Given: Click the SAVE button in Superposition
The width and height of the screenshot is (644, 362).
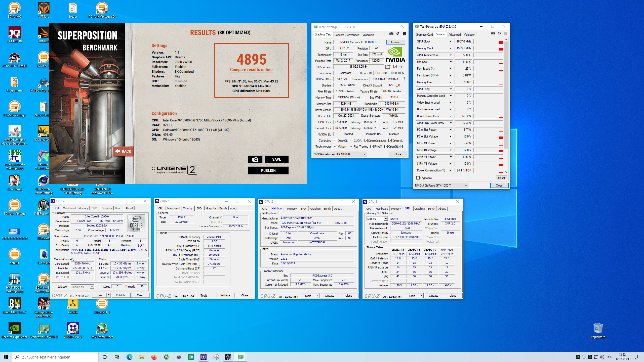Looking at the screenshot, I should (x=276, y=159).
